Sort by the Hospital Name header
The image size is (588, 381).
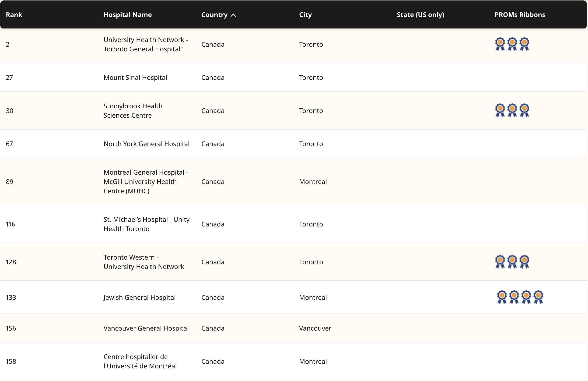[x=128, y=14]
